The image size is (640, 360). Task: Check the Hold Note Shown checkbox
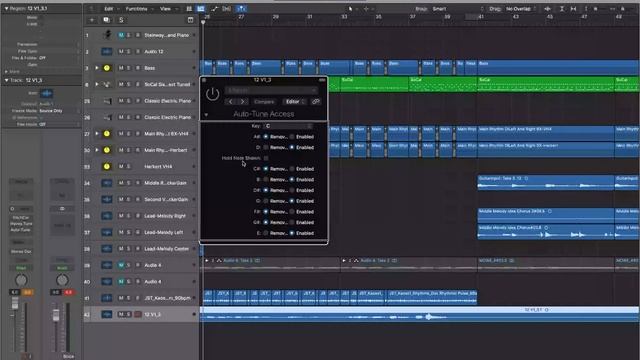266,158
